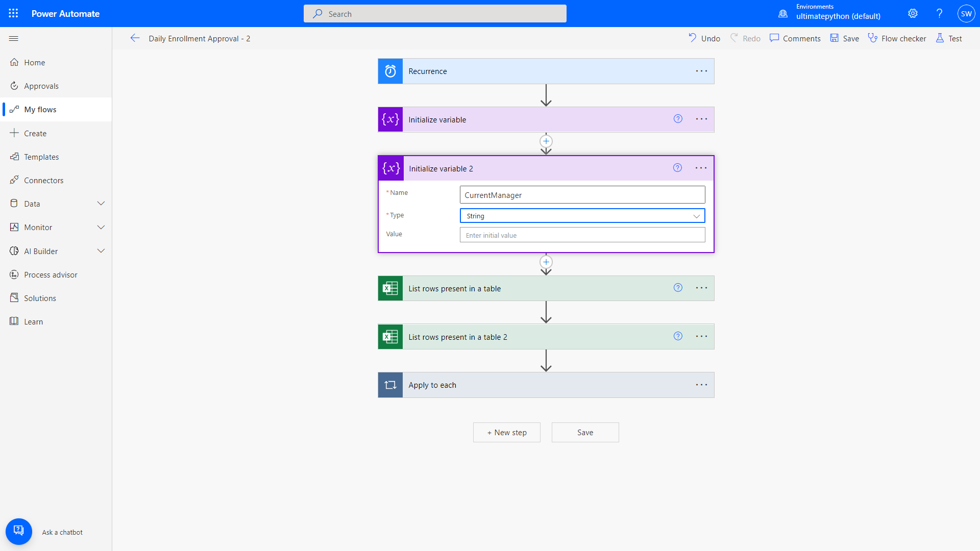Click Undo in the top toolbar
The width and height of the screenshot is (980, 551).
coord(704,38)
